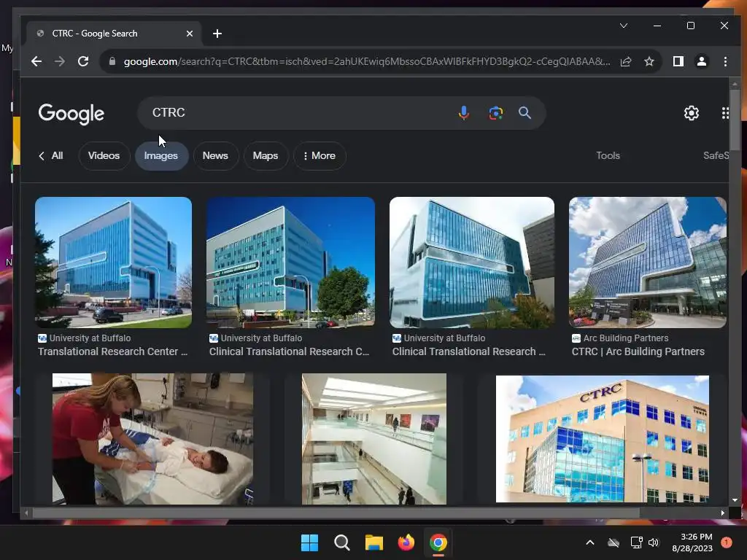Image resolution: width=747 pixels, height=560 pixels.
Task: Reload the CTRC search page
Action: pos(83,61)
